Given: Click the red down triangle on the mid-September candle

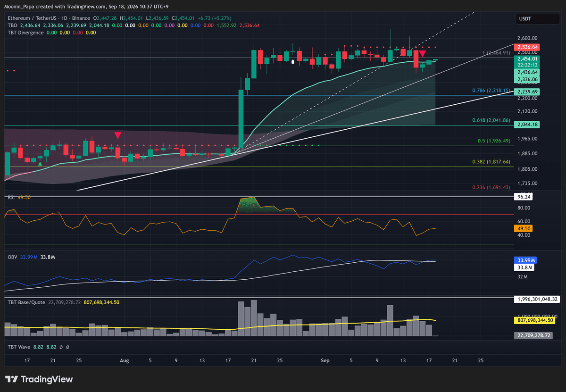Looking at the screenshot, I should click(423, 54).
